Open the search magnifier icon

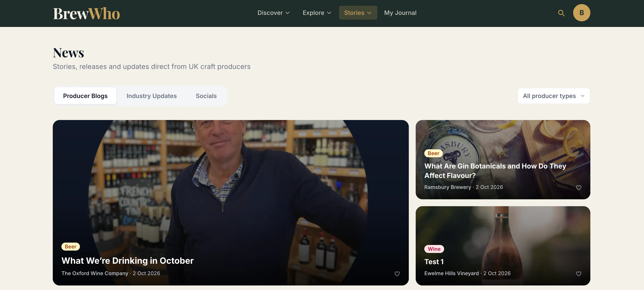[x=561, y=13]
